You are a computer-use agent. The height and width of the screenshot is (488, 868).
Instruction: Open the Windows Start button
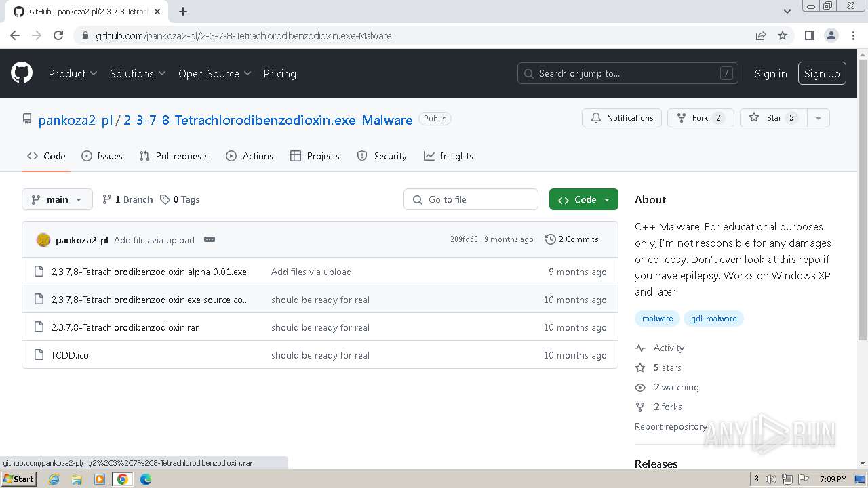click(x=18, y=479)
